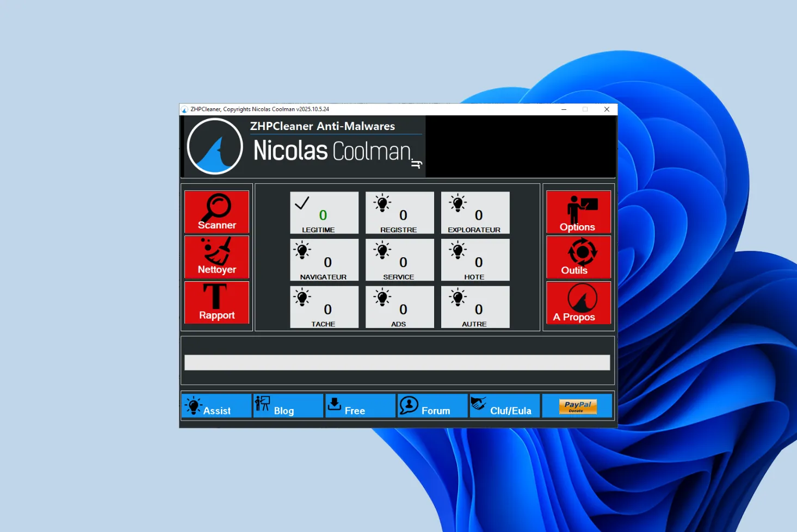Click the PayPal Donate button

click(577, 406)
